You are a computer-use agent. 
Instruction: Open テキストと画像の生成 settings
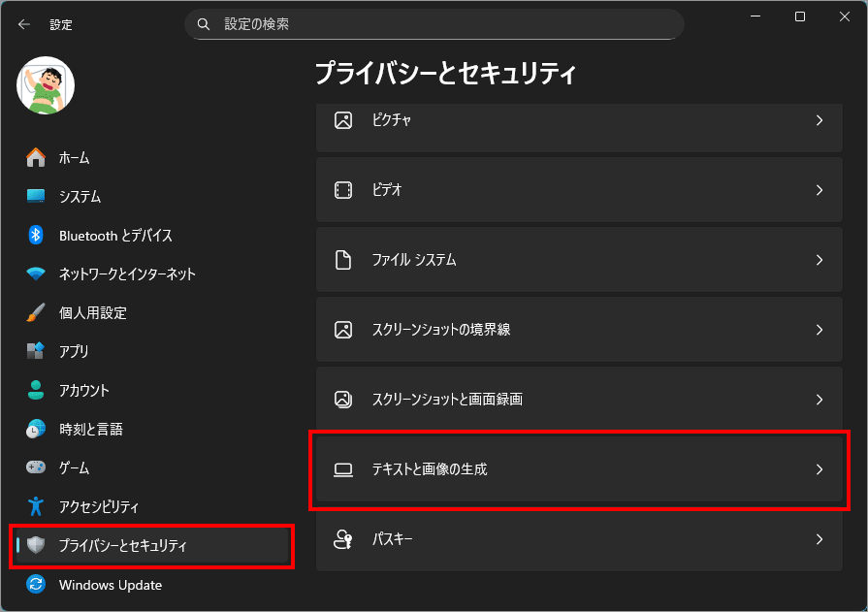click(x=579, y=469)
